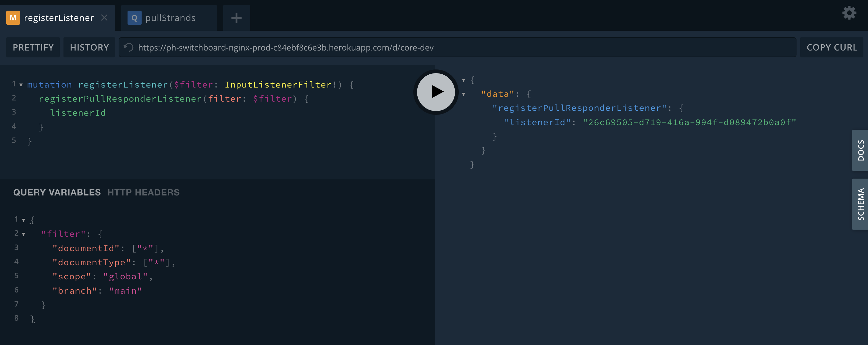
Task: Switch to the pullStrands tab
Action: tap(170, 18)
